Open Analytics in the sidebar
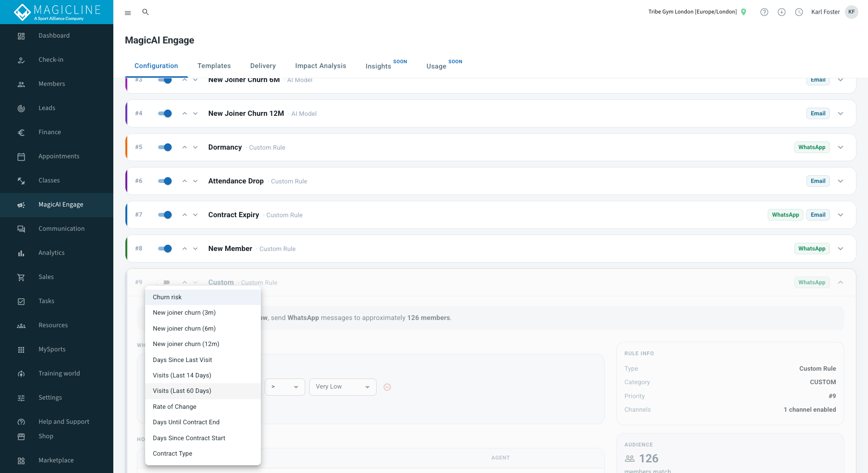 coord(56,253)
